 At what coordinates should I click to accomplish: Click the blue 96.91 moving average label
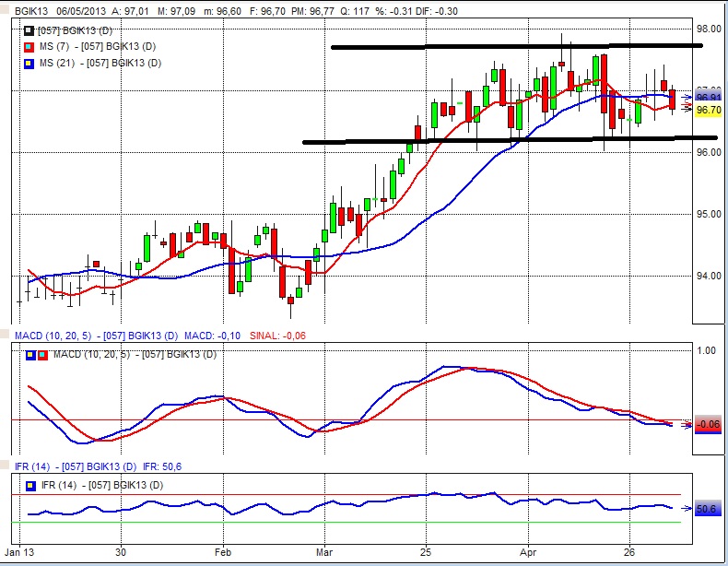click(708, 97)
